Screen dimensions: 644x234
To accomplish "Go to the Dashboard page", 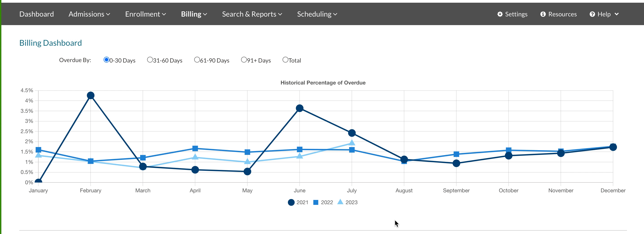I will tap(37, 14).
